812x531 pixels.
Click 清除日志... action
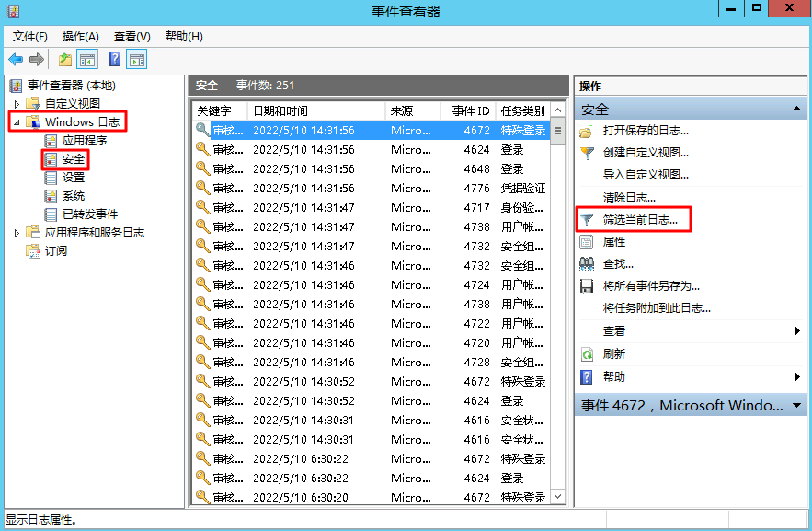(x=629, y=197)
